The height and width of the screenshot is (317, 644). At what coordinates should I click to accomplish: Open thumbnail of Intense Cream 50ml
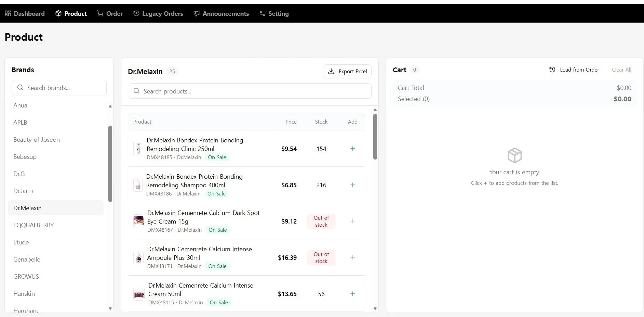(x=139, y=294)
